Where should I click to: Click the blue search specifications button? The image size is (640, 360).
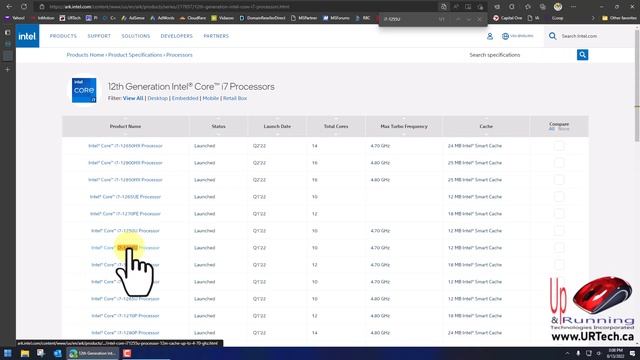582,55
